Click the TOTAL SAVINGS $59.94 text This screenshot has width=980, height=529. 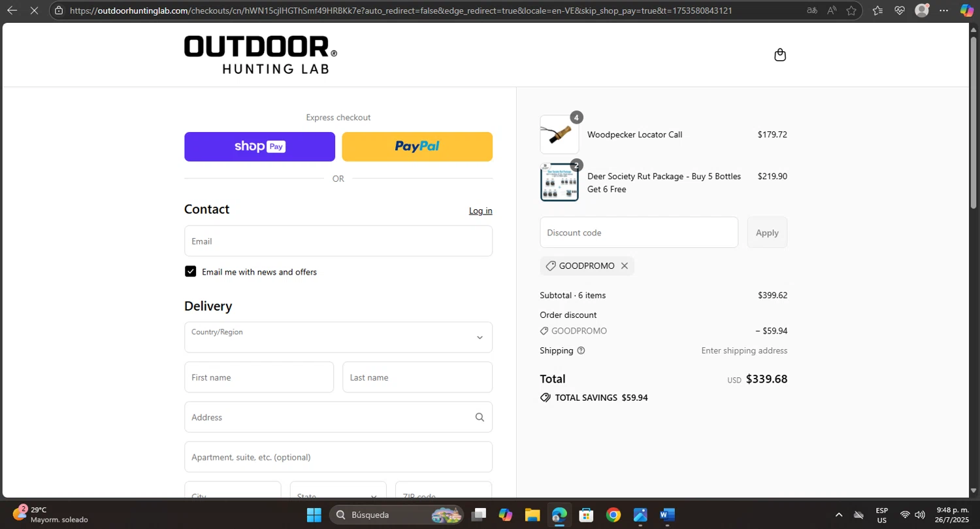(601, 398)
